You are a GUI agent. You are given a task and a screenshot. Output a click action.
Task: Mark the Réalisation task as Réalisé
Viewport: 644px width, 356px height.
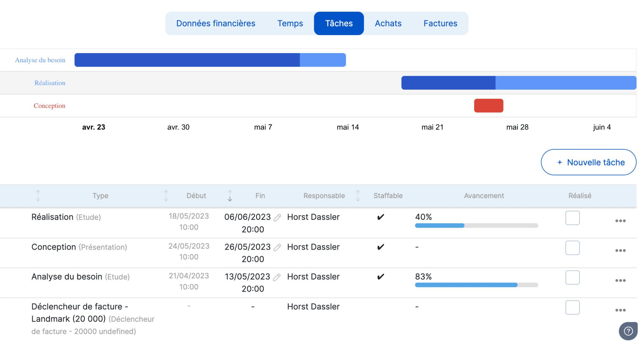572,218
